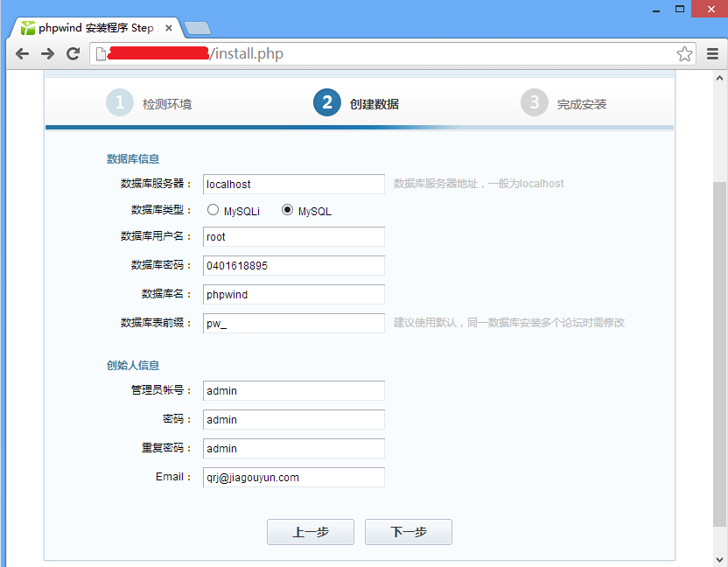Click the 创建数据 step label
The image size is (728, 567).
374,104
